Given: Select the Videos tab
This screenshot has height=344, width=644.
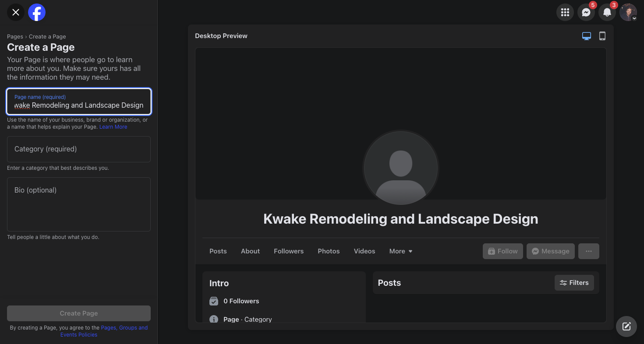Looking at the screenshot, I should (x=364, y=251).
